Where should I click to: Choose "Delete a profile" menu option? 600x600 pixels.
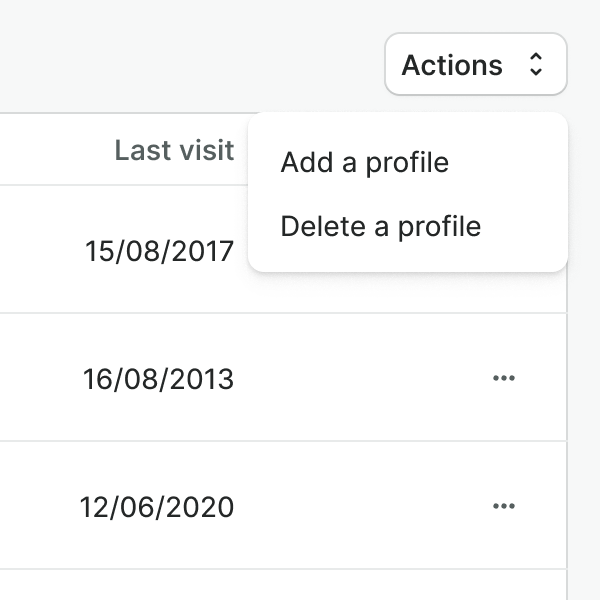(x=381, y=226)
